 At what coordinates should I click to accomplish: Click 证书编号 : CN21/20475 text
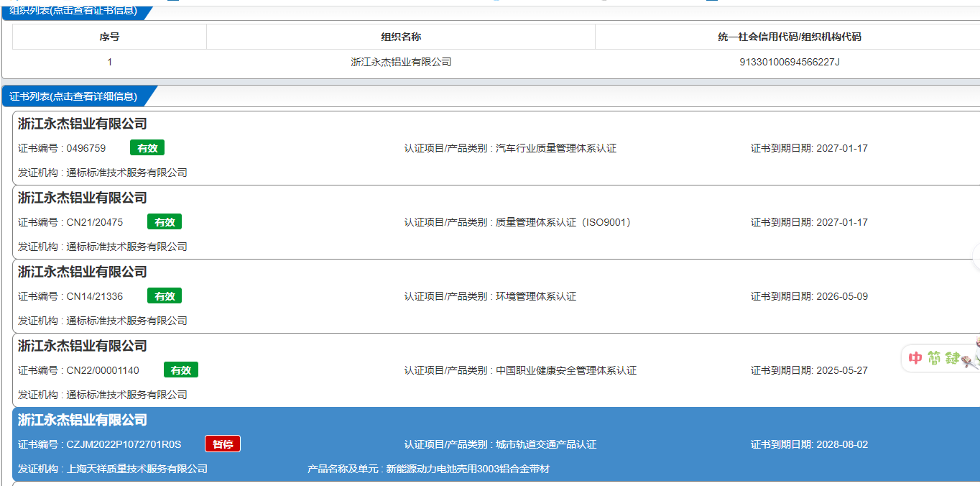70,222
